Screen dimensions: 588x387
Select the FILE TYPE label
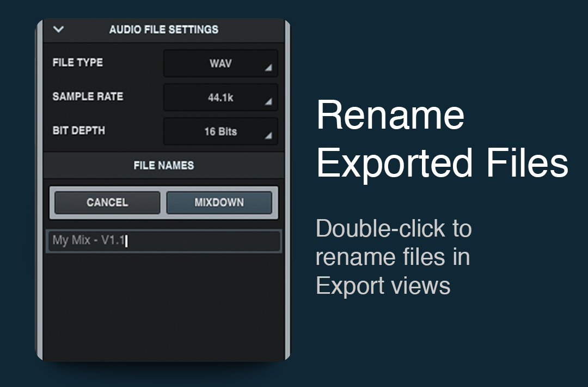point(77,62)
